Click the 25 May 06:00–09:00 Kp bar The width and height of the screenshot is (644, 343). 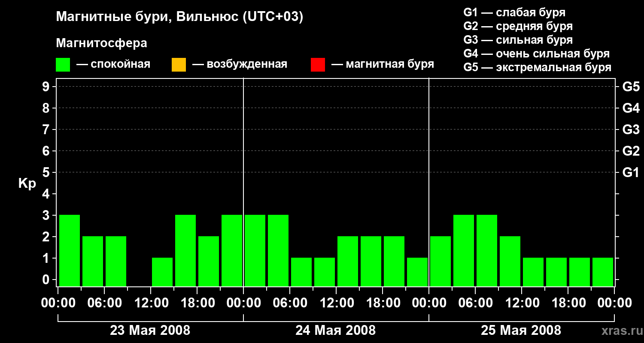487,250
